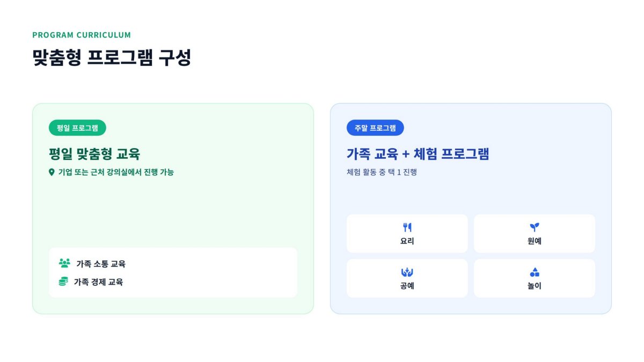Choose the 놀이 activity card
The height and width of the screenshot is (362, 644).
coord(535,278)
